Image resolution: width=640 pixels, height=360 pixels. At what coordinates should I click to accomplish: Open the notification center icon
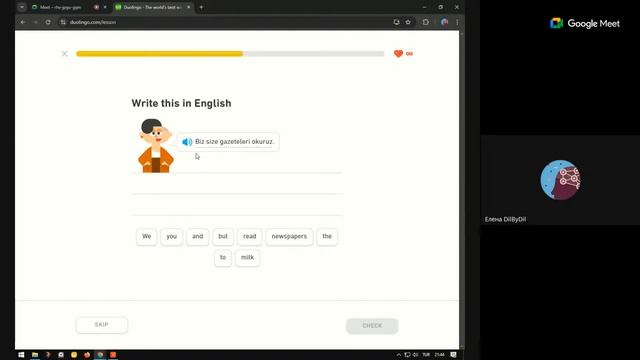click(x=453, y=355)
